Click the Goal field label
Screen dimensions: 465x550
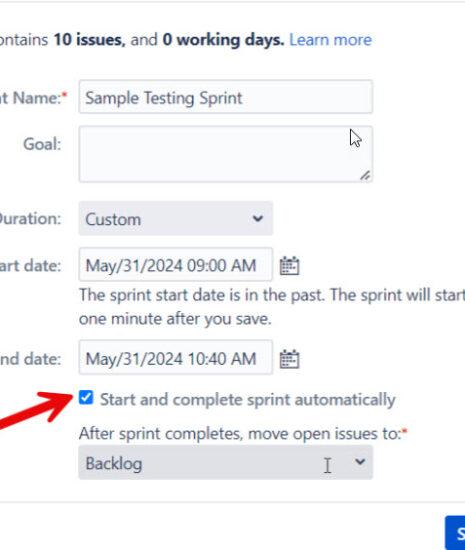click(42, 144)
